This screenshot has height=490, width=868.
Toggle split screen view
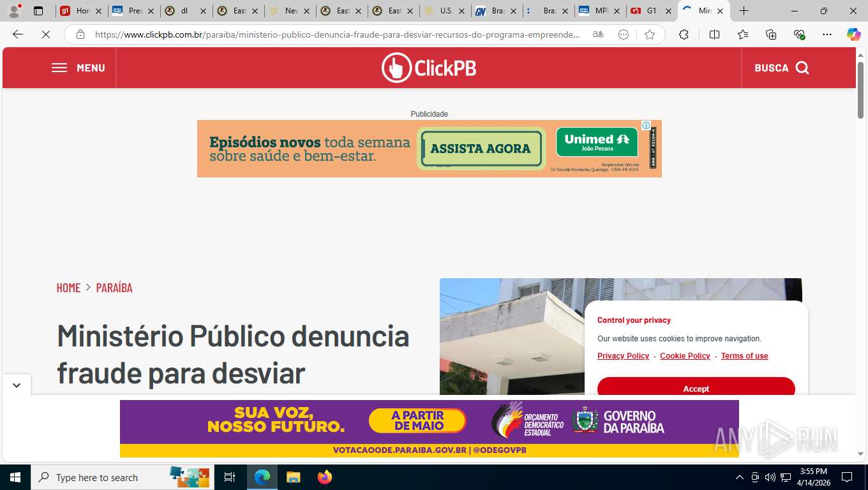[714, 34]
